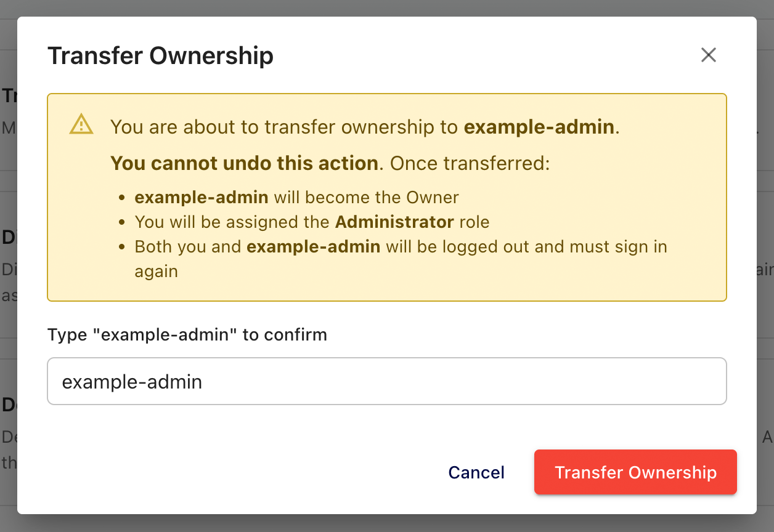This screenshot has height=532, width=774.
Task: Click the X close icon
Action: pos(708,55)
